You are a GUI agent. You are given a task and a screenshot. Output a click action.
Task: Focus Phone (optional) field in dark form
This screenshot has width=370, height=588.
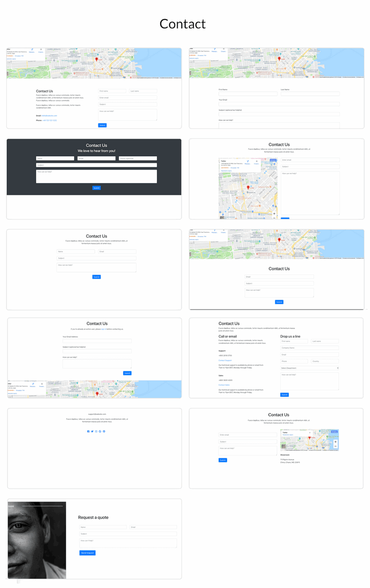pos(138,158)
